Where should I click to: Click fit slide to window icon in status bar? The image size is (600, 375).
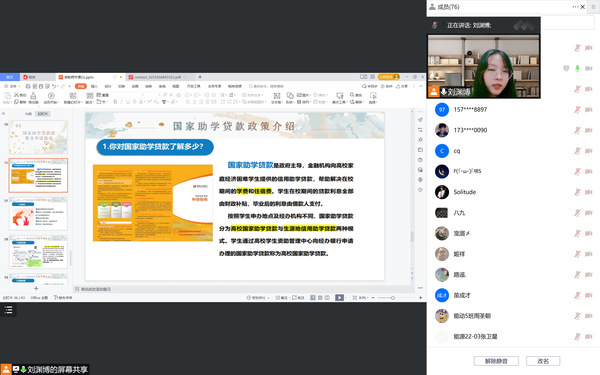[x=355, y=297]
